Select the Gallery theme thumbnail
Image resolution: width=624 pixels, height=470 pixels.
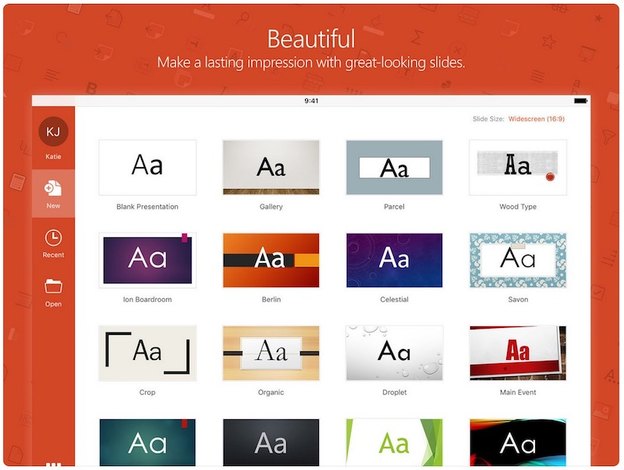(x=270, y=167)
